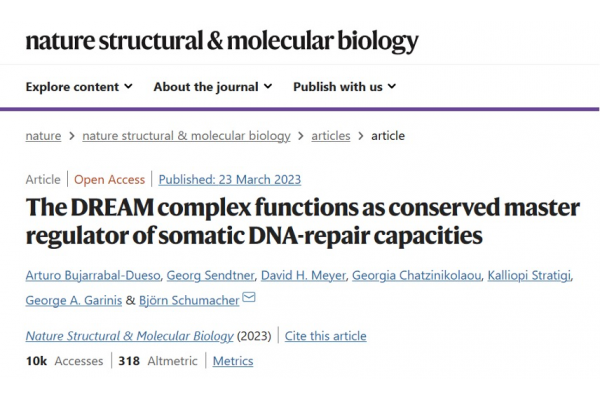Open the Nature Structural & Molecular Biology journal link
The width and height of the screenshot is (600, 400).
(x=130, y=336)
